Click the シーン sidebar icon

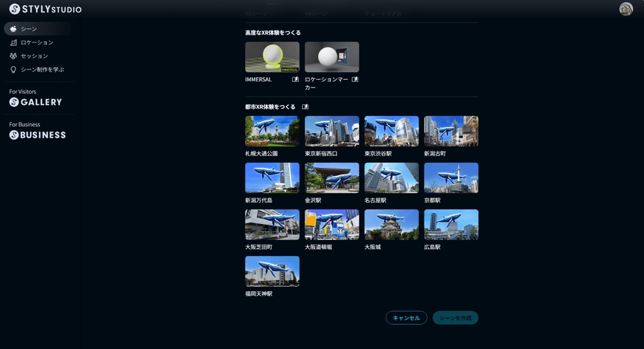tap(13, 29)
